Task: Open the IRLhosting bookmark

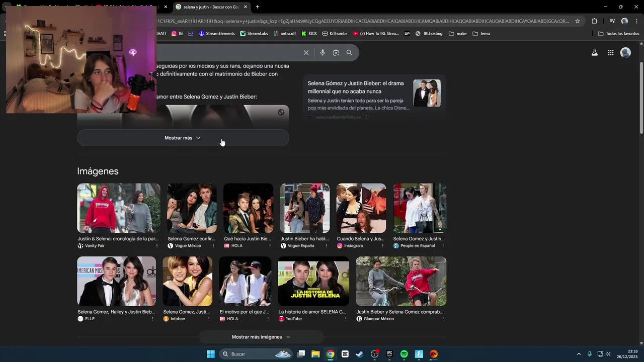Action: (429, 34)
